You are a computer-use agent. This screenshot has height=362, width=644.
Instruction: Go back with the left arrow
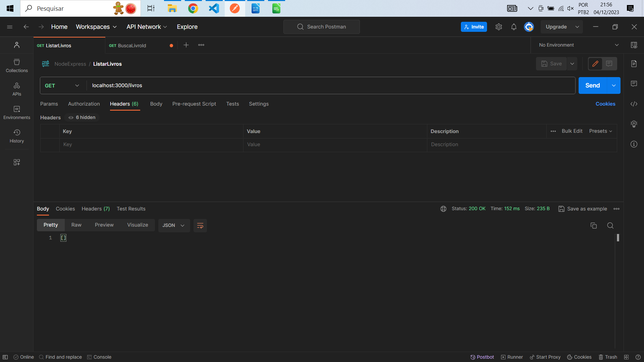tap(26, 27)
